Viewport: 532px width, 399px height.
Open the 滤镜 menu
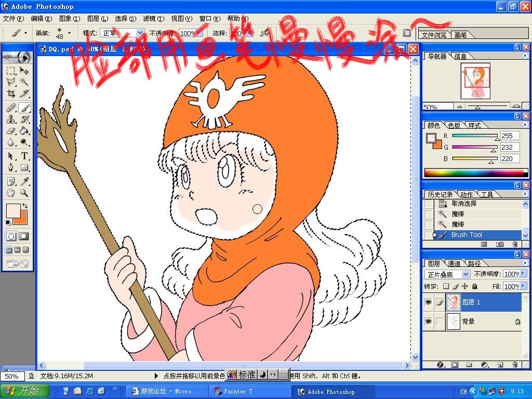[154, 18]
